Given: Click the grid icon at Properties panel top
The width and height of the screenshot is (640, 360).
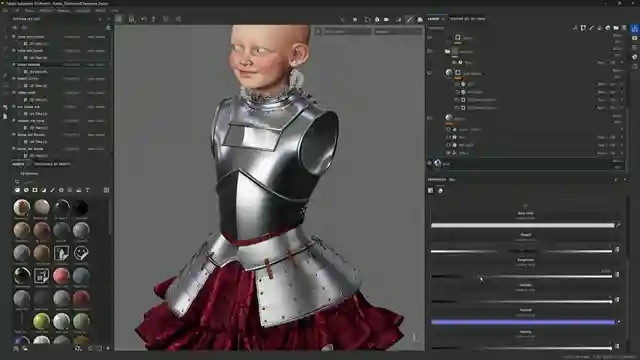Looking at the screenshot, I should [x=431, y=191].
